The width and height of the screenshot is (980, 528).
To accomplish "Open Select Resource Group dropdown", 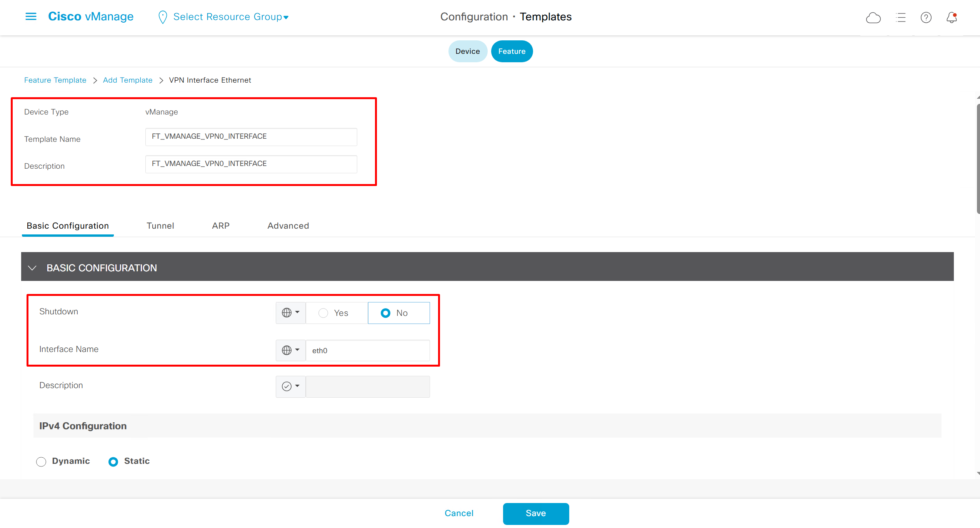I will 231,17.
